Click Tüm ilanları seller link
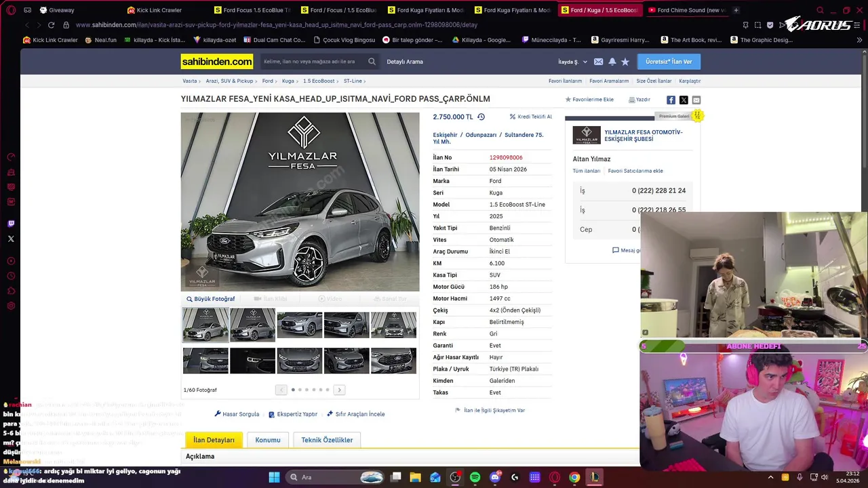The height and width of the screenshot is (488, 868). pyautogui.click(x=587, y=171)
